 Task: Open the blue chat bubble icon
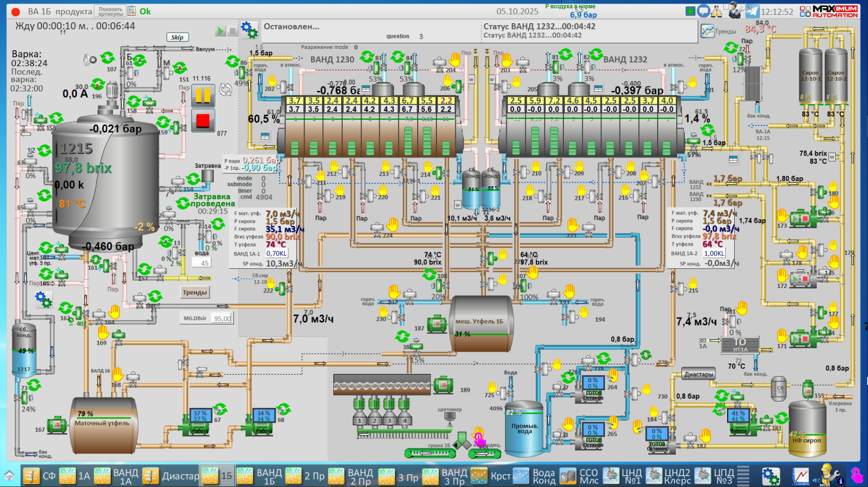pos(704,11)
